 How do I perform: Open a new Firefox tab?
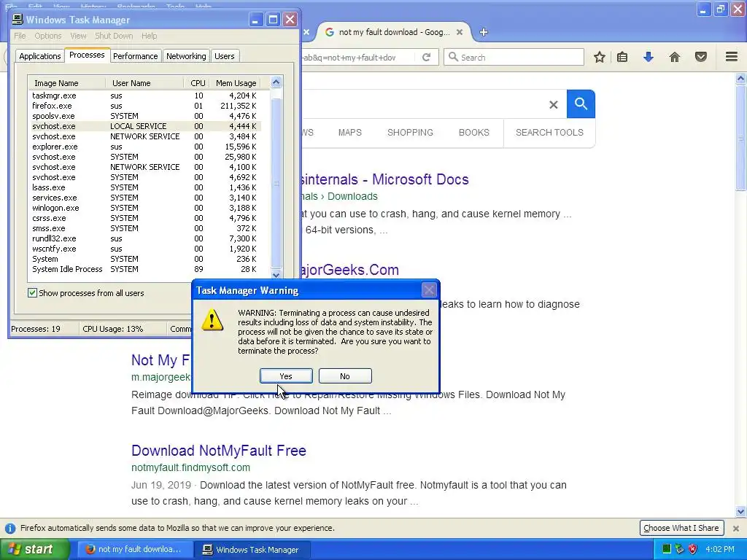pyautogui.click(x=484, y=32)
